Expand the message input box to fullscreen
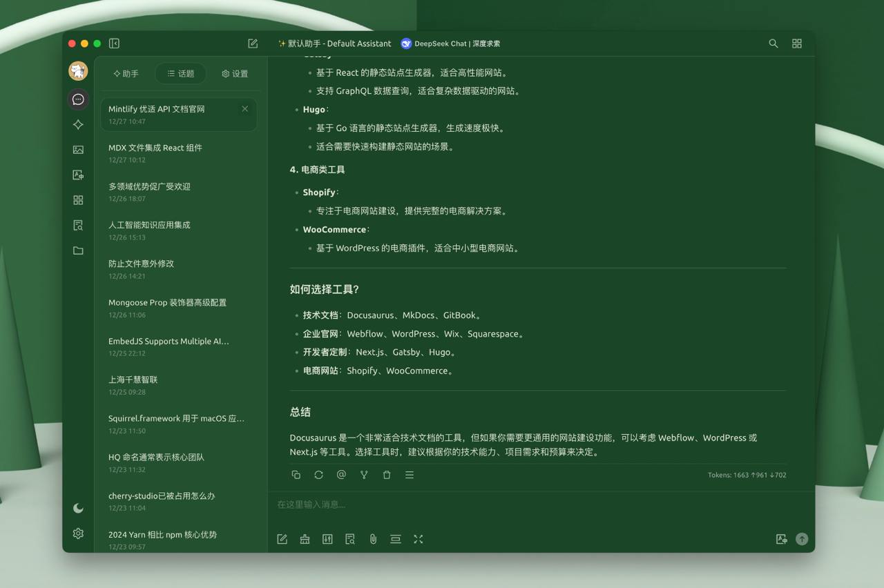Screen dimensions: 884x588 coord(419,539)
